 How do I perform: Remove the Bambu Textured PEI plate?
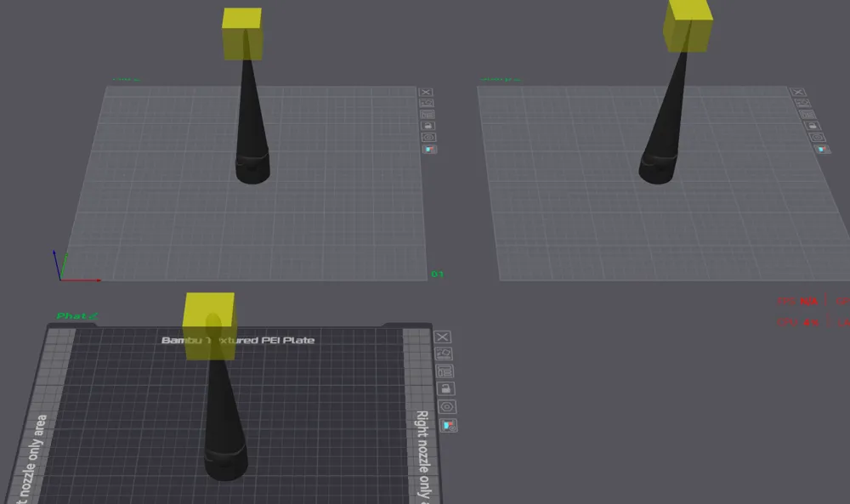(442, 337)
